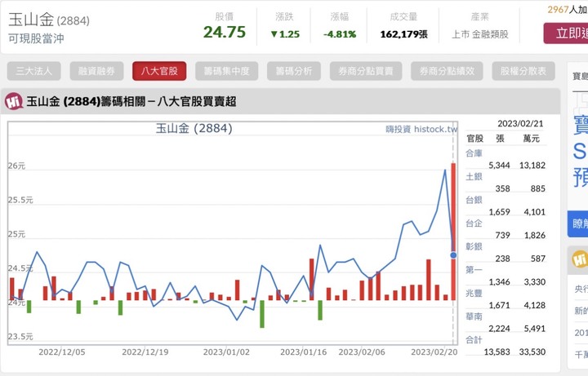Click the 2022/12/05 axis date

tap(62, 352)
